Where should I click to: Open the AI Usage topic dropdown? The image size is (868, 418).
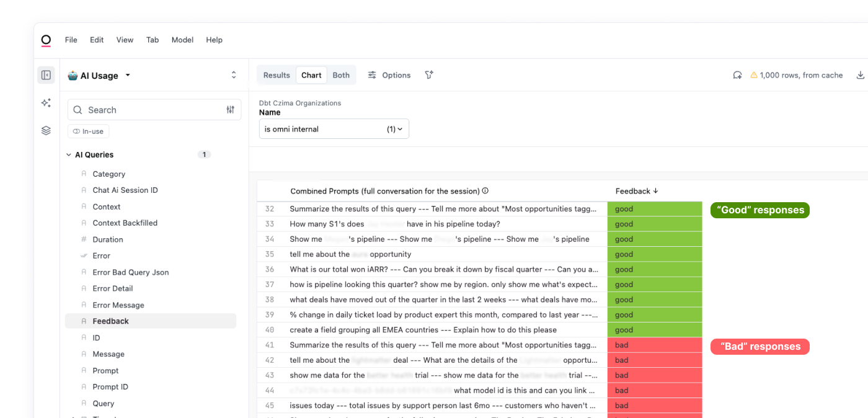(128, 75)
